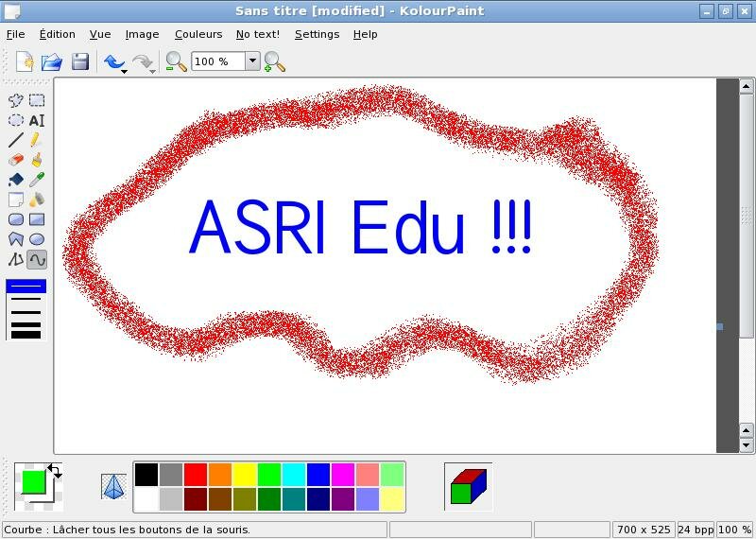Select the elliptical selection tool

[16, 120]
